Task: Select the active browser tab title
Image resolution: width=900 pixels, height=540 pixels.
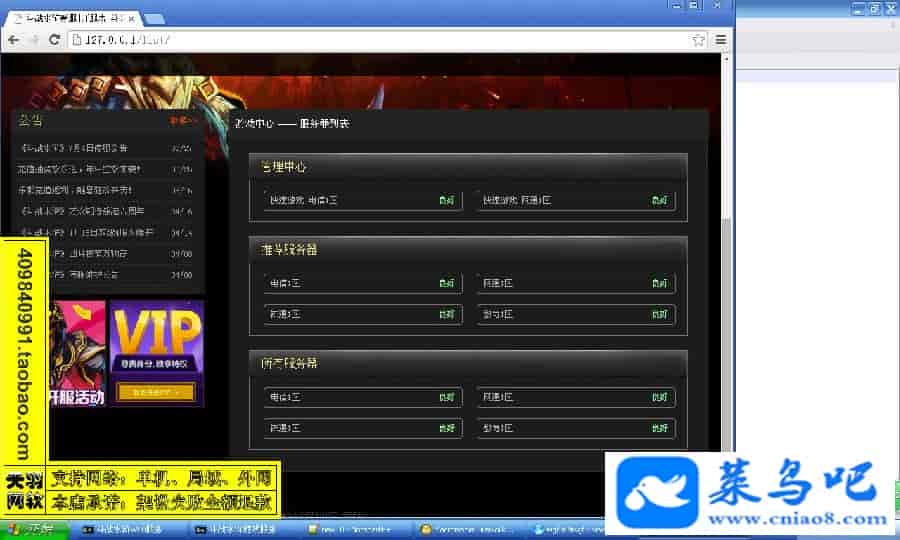Action: (x=73, y=18)
